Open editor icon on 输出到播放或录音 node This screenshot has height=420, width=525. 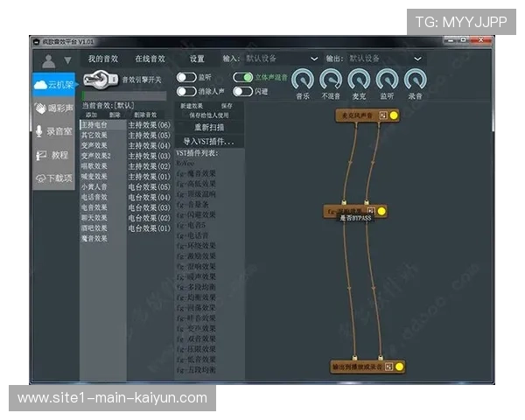pos(388,367)
